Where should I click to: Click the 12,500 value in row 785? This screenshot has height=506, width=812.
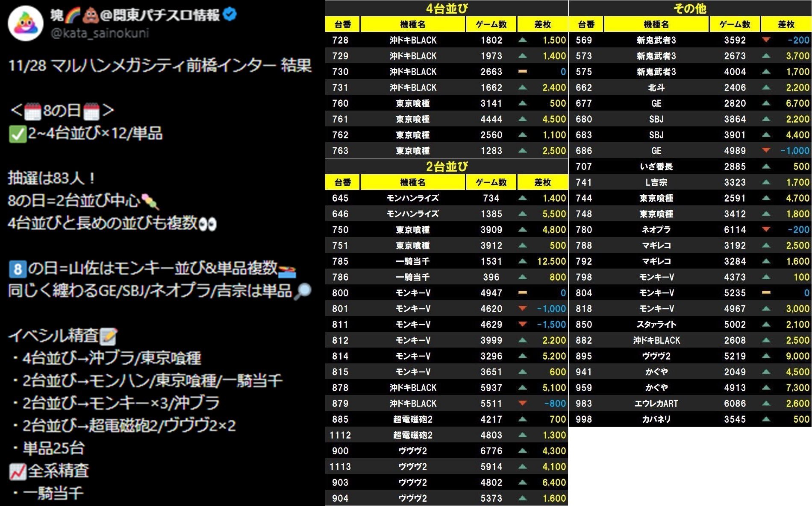[551, 261]
